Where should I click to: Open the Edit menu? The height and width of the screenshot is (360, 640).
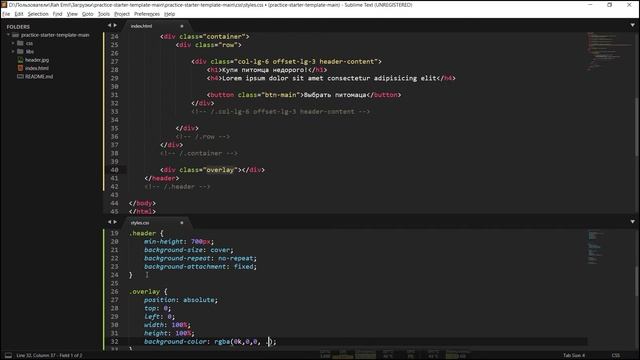pyautogui.click(x=19, y=14)
